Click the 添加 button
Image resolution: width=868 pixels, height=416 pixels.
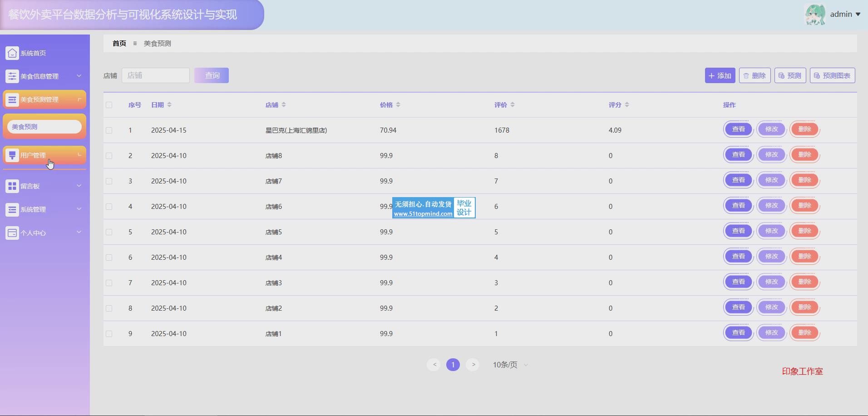[720, 75]
